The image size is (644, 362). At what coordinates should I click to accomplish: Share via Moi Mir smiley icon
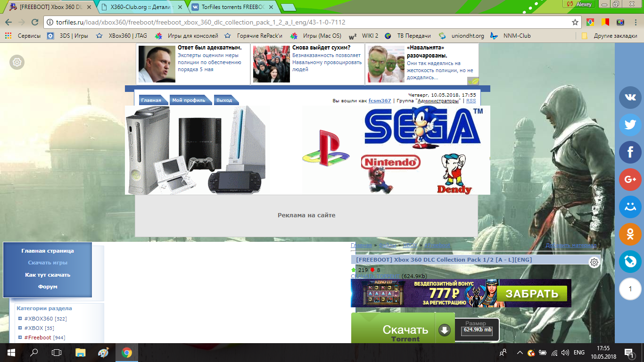(630, 206)
